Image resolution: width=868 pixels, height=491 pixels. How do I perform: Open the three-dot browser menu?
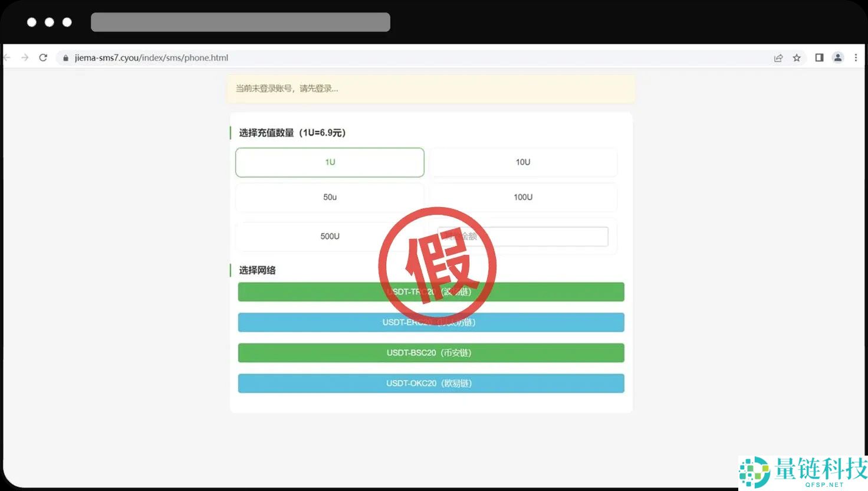pyautogui.click(x=856, y=57)
